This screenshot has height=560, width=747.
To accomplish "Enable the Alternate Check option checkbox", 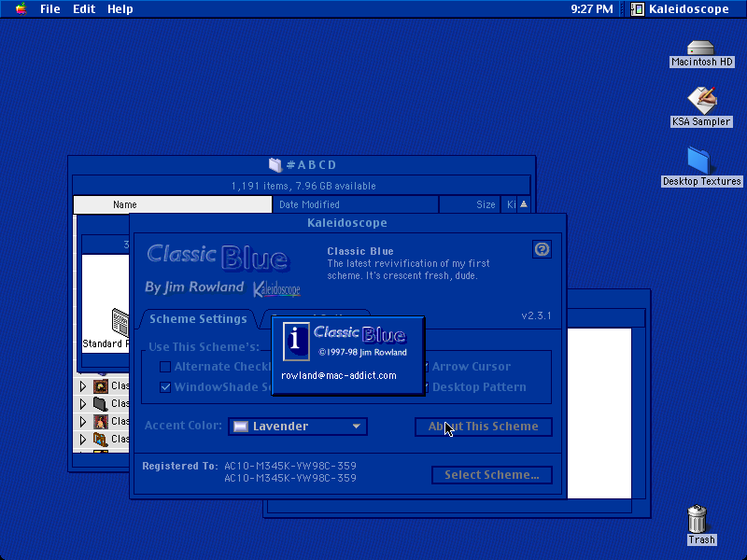I will 165,367.
